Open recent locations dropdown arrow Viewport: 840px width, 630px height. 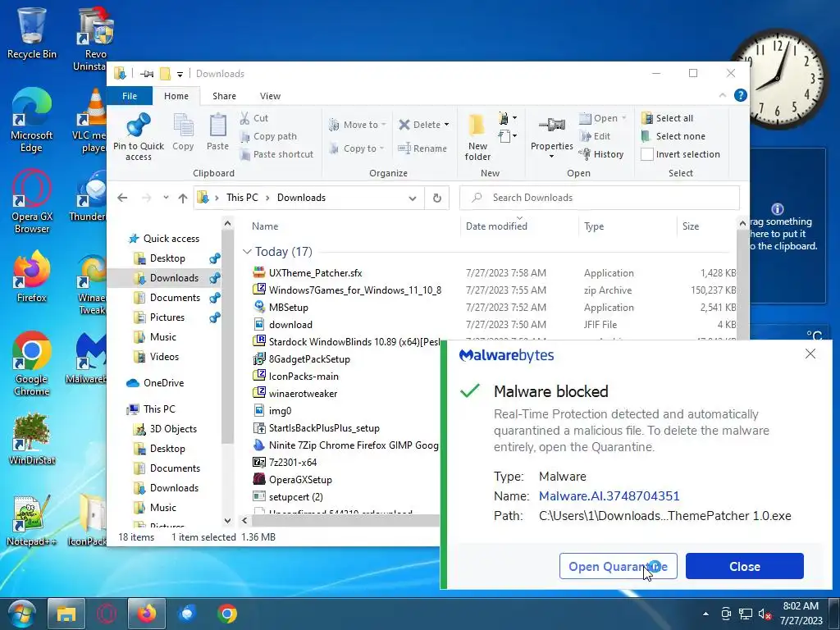(x=166, y=198)
